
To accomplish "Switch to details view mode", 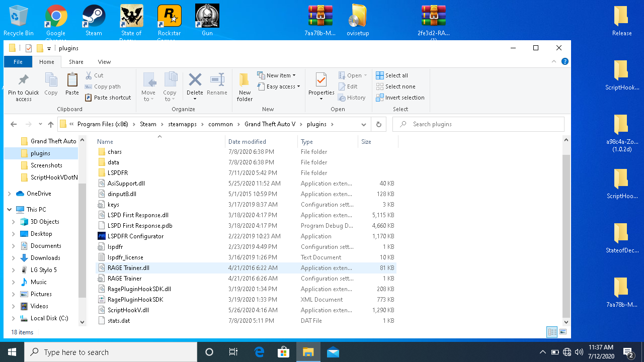I will coord(552,332).
